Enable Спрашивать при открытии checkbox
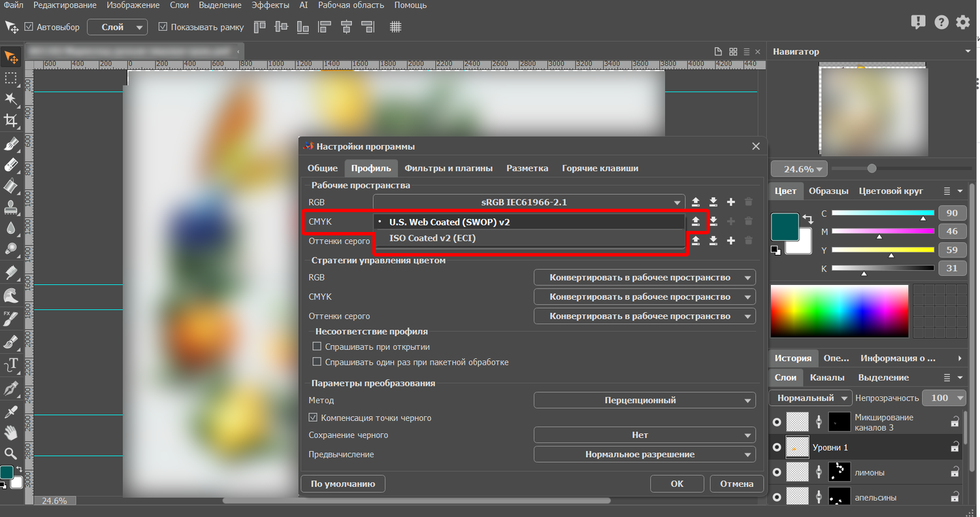The image size is (980, 517). pos(318,346)
